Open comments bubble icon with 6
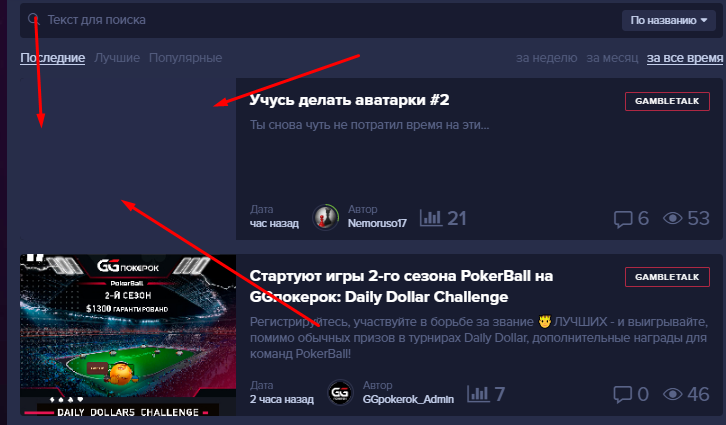 (623, 219)
